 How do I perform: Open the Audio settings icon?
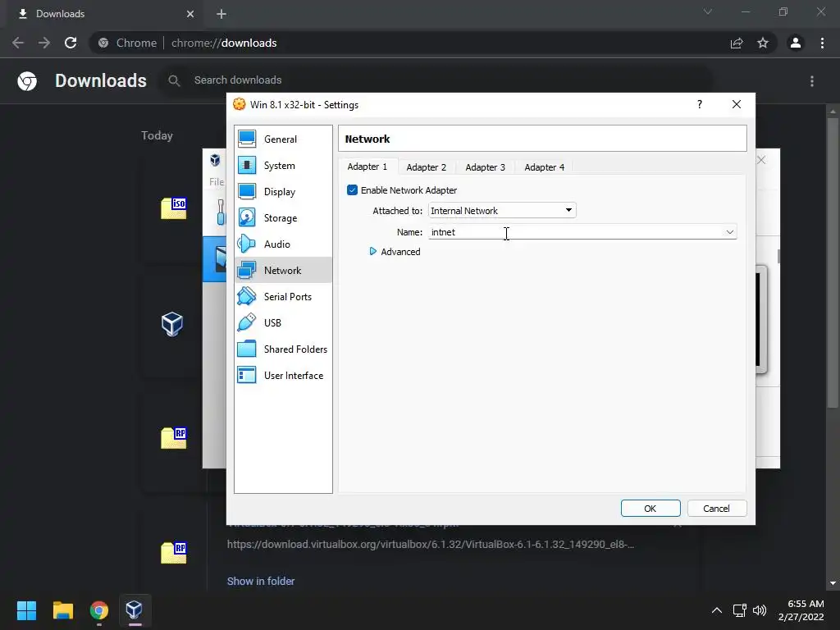pyautogui.click(x=247, y=244)
